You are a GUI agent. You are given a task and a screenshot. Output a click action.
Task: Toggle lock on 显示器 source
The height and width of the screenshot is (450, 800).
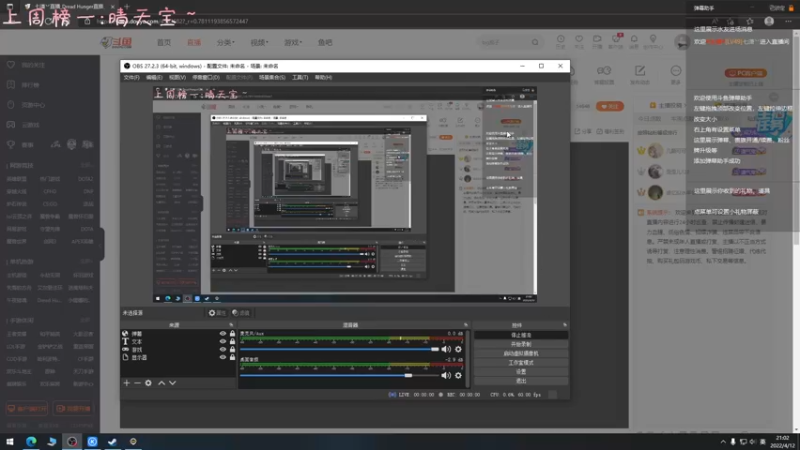[233, 357]
